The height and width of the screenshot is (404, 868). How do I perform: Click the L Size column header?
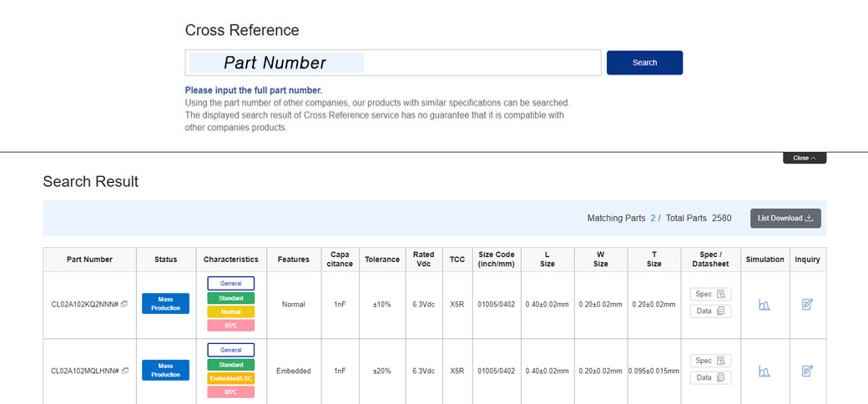(548, 260)
